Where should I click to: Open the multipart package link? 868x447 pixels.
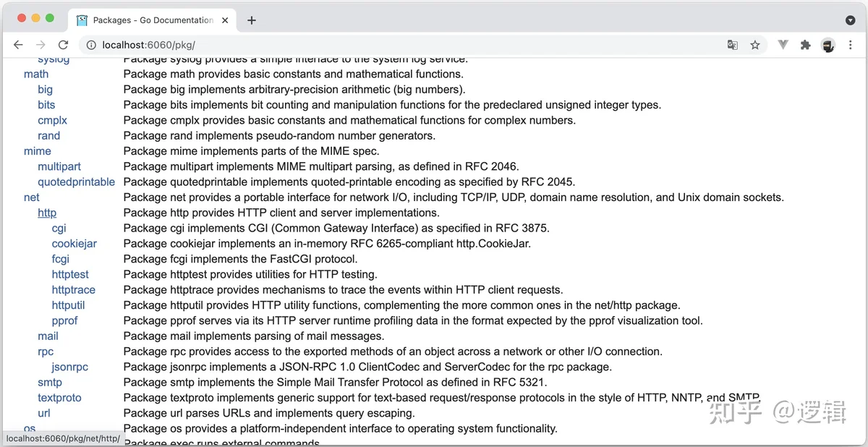coord(59,166)
